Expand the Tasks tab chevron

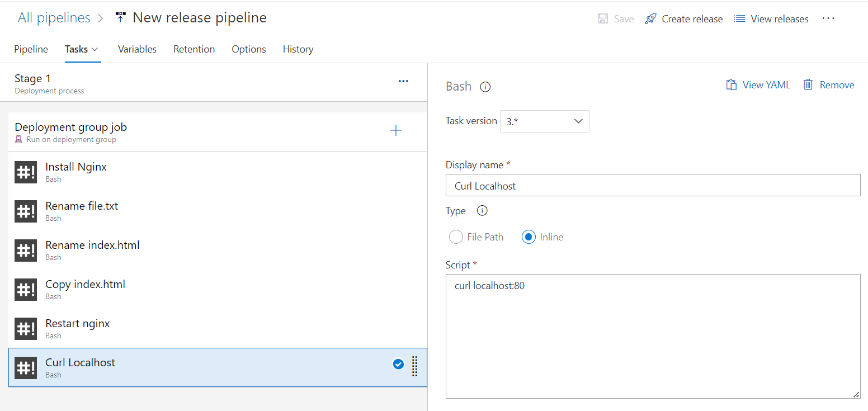point(95,49)
